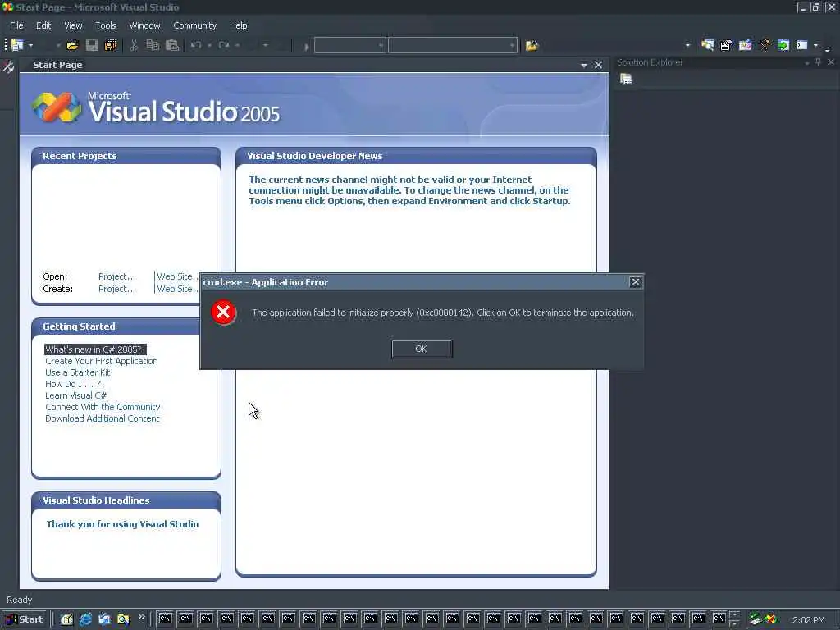Open the Window menu
The image size is (840, 630).
(144, 25)
